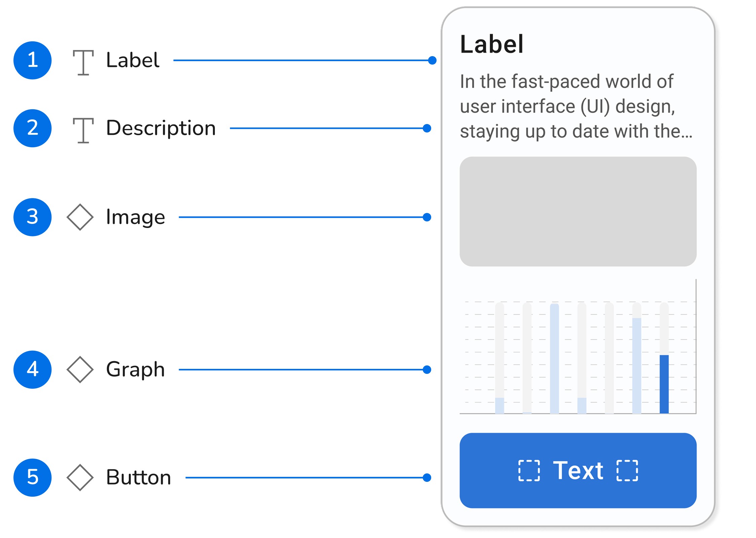Viewport: 756px width, 538px height.
Task: Click the blue number 1 badge
Action: [x=33, y=61]
